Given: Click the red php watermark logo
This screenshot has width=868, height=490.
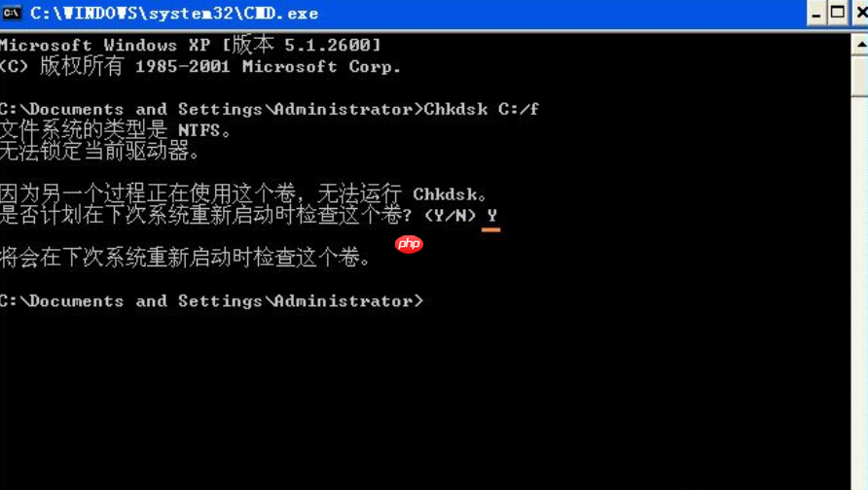Looking at the screenshot, I should (x=409, y=244).
